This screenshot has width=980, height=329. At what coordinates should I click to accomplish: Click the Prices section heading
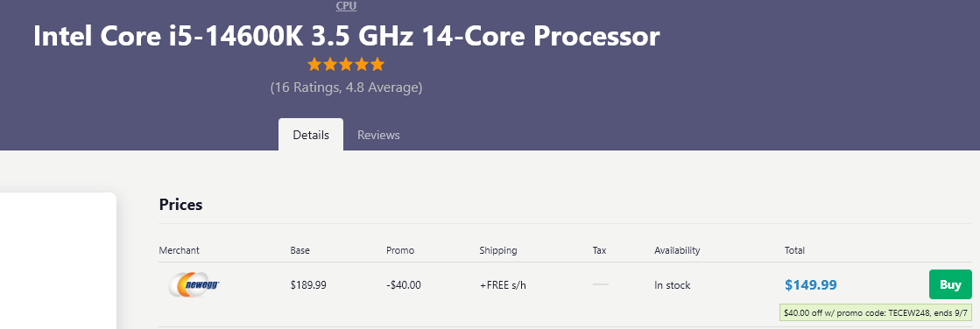pyautogui.click(x=180, y=205)
